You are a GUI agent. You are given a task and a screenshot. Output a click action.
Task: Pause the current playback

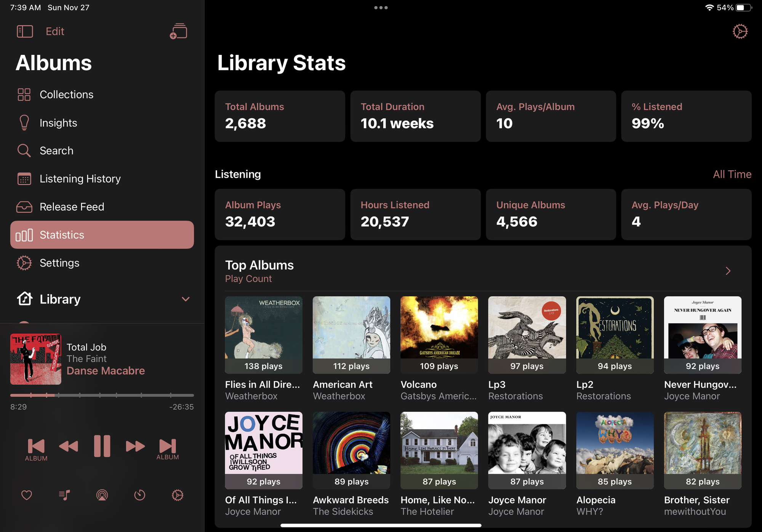[102, 446]
